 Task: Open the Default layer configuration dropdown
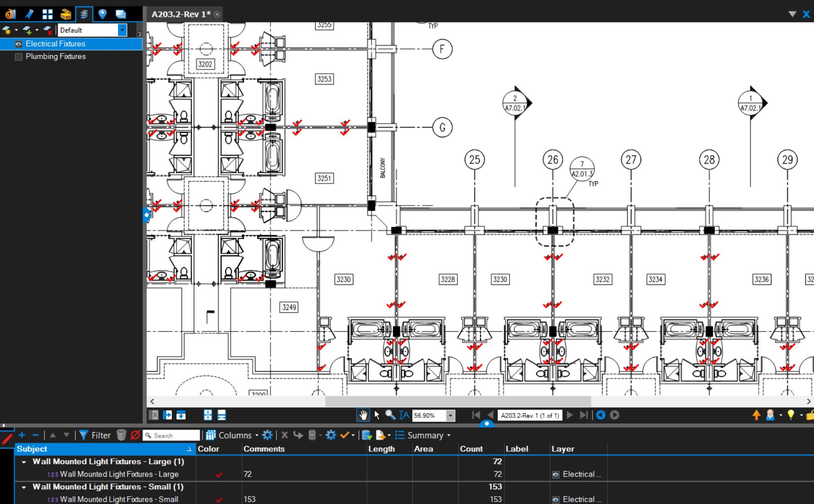click(122, 30)
